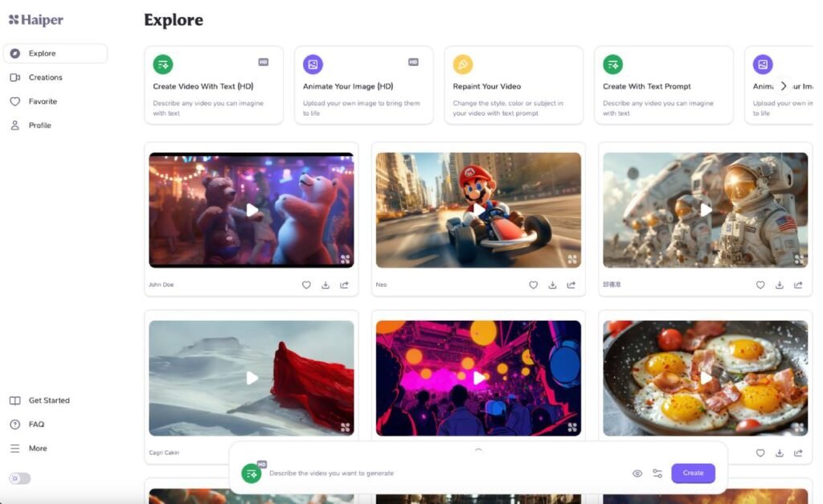This screenshot has height=504, width=823.
Task: Toggle the light/dark theme switch
Action: pyautogui.click(x=20, y=478)
